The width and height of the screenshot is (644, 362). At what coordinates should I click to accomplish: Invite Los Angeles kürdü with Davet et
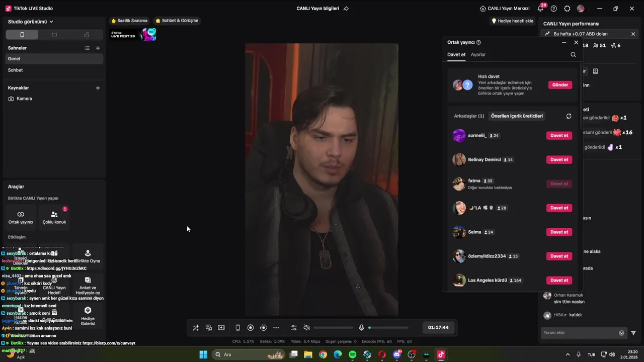click(x=559, y=280)
